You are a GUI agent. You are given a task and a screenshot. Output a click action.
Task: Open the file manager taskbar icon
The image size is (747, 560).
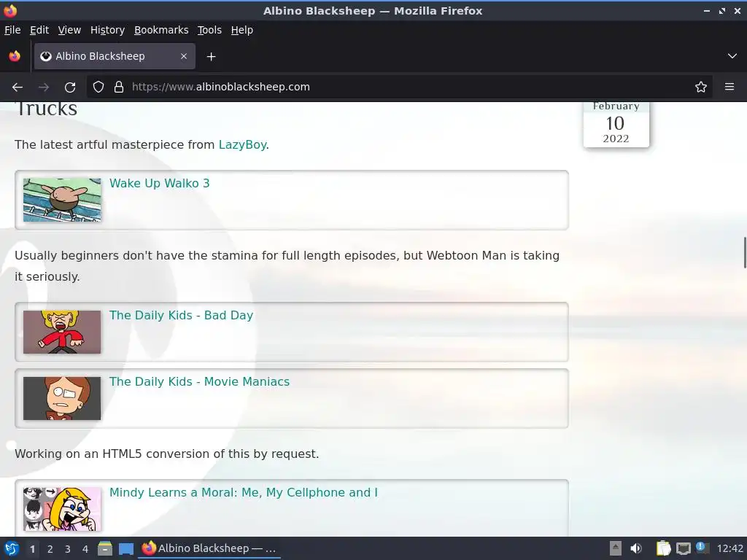click(105, 548)
